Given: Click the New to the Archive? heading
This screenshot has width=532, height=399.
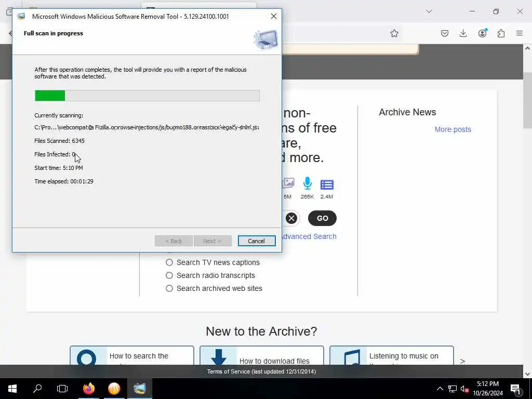Looking at the screenshot, I should click(x=261, y=331).
